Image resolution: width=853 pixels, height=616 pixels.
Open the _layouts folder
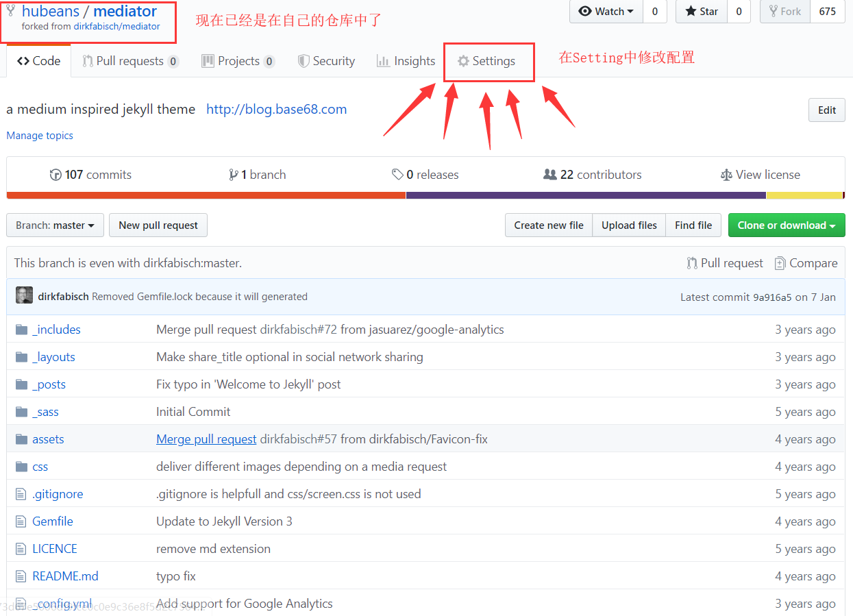point(53,357)
